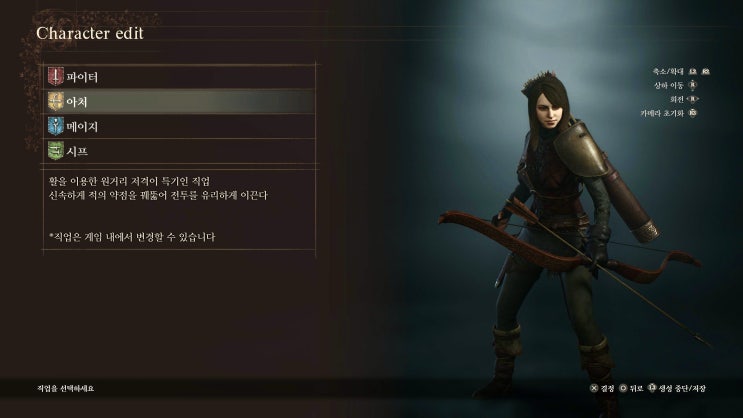The height and width of the screenshot is (418, 743).
Task: Select the 파이터 vocation entry
Action: click(x=180, y=77)
